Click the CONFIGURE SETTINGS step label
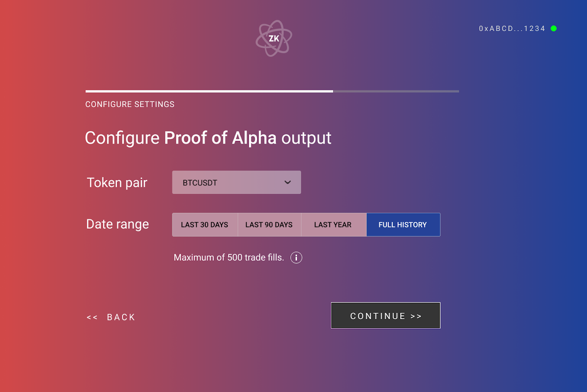587x392 pixels. [x=130, y=104]
